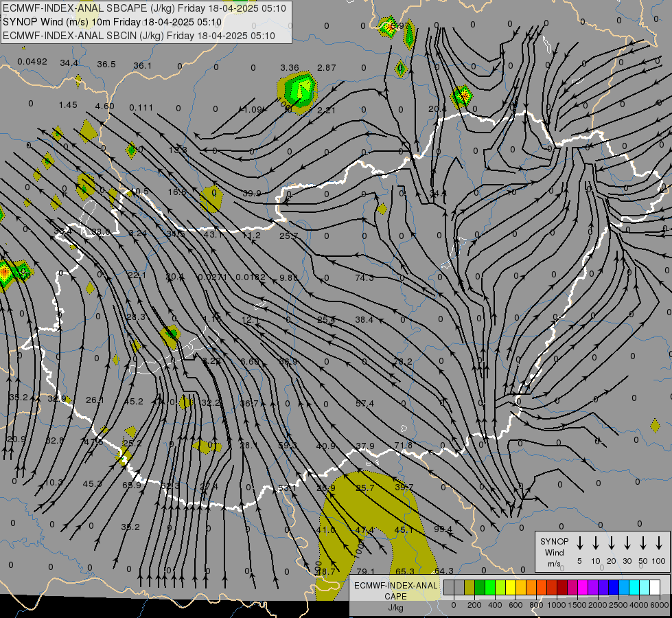Pick the pure blue swatch in CAPE scale

click(613, 588)
